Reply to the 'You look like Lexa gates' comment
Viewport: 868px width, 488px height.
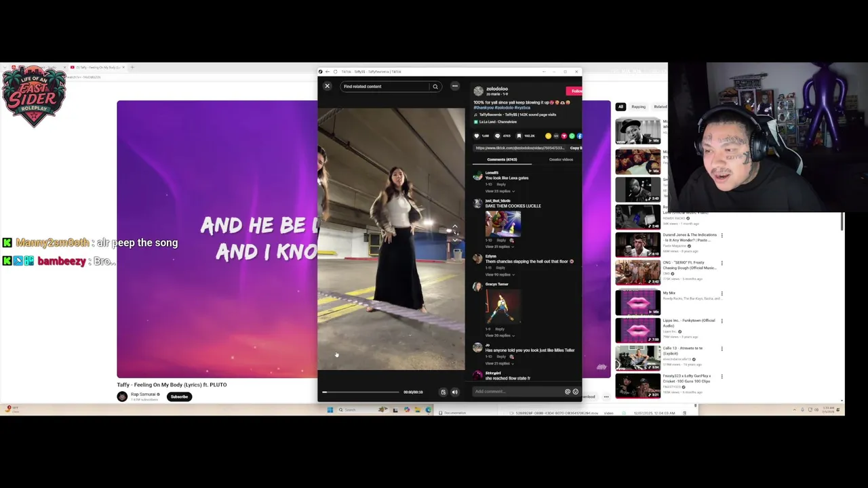tap(501, 184)
